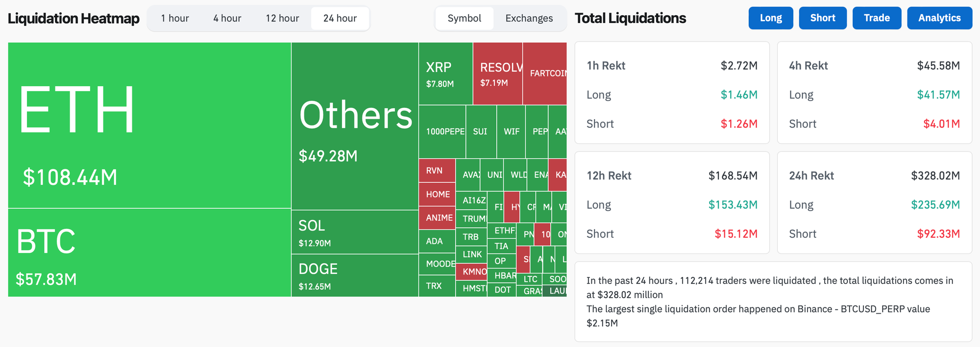Viewport: 980px width, 347px height.
Task: Open the Trade button
Action: tap(877, 18)
